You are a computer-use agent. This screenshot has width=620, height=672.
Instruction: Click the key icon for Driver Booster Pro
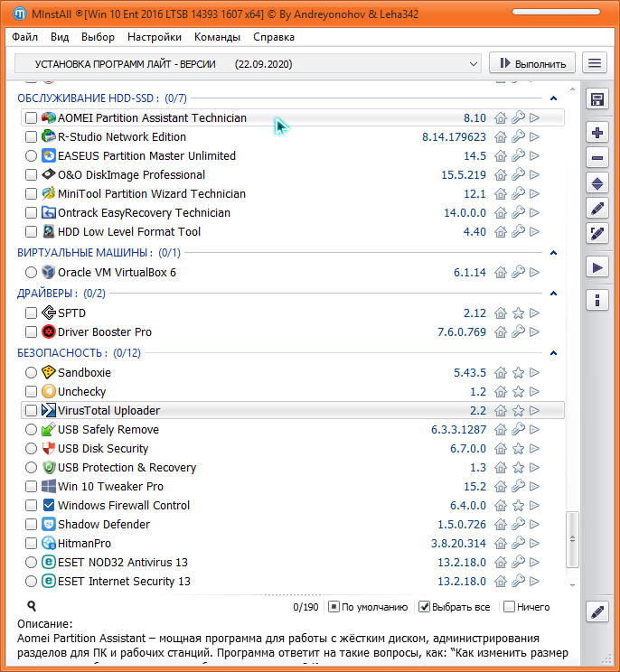(518, 332)
